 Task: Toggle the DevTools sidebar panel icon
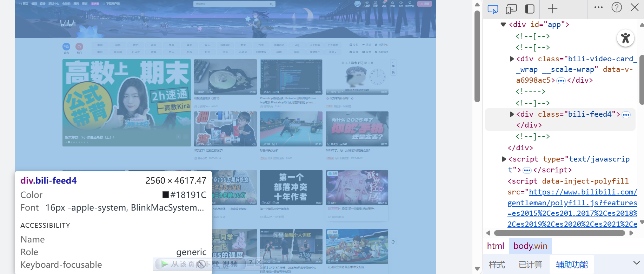click(x=530, y=9)
